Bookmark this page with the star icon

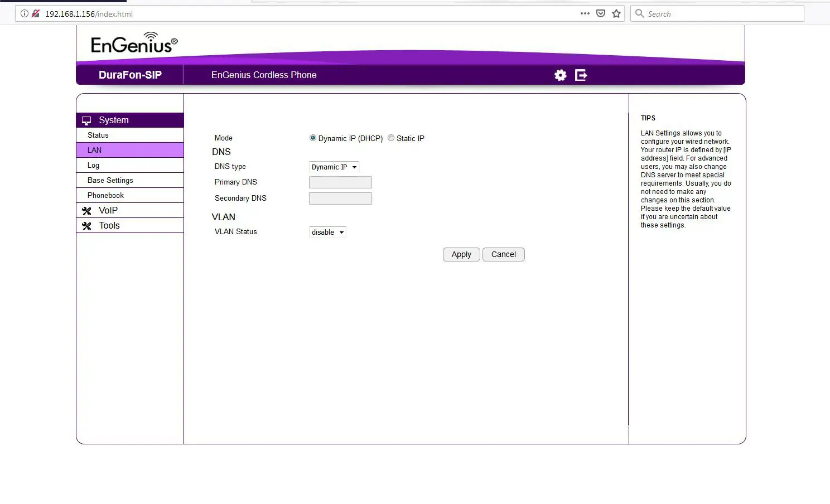pyautogui.click(x=616, y=13)
